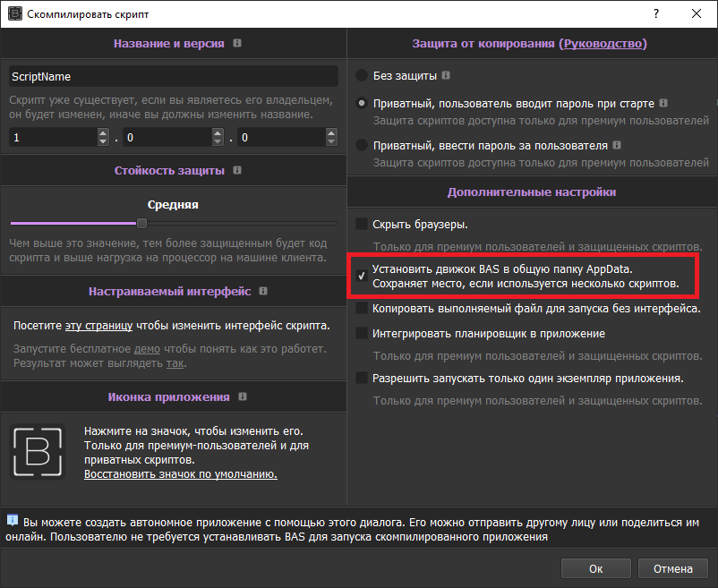Enable Интегрировать планировщик в приложение

(x=362, y=333)
